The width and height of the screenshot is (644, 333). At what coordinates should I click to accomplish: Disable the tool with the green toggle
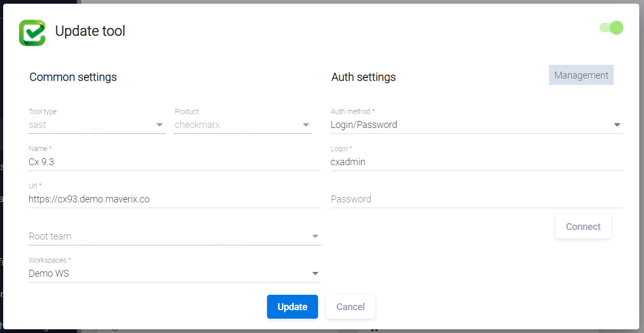point(611,28)
